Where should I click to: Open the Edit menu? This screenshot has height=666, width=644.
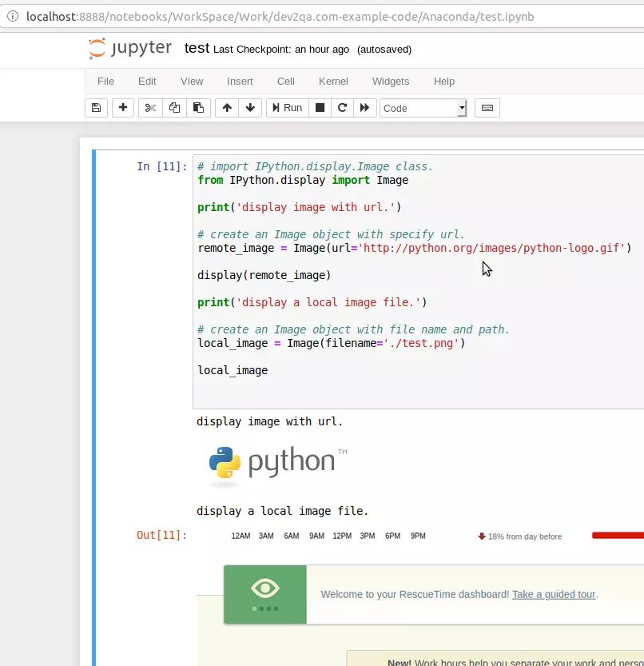pyautogui.click(x=147, y=81)
